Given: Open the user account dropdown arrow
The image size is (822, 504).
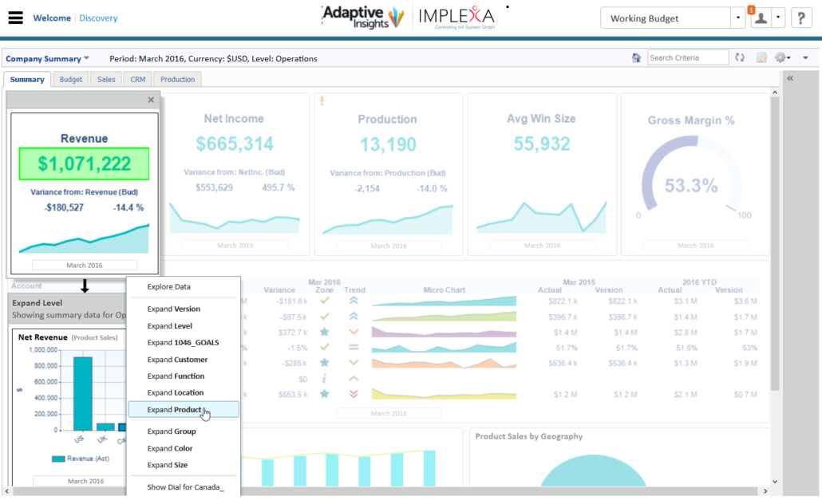Looking at the screenshot, I should click(779, 18).
